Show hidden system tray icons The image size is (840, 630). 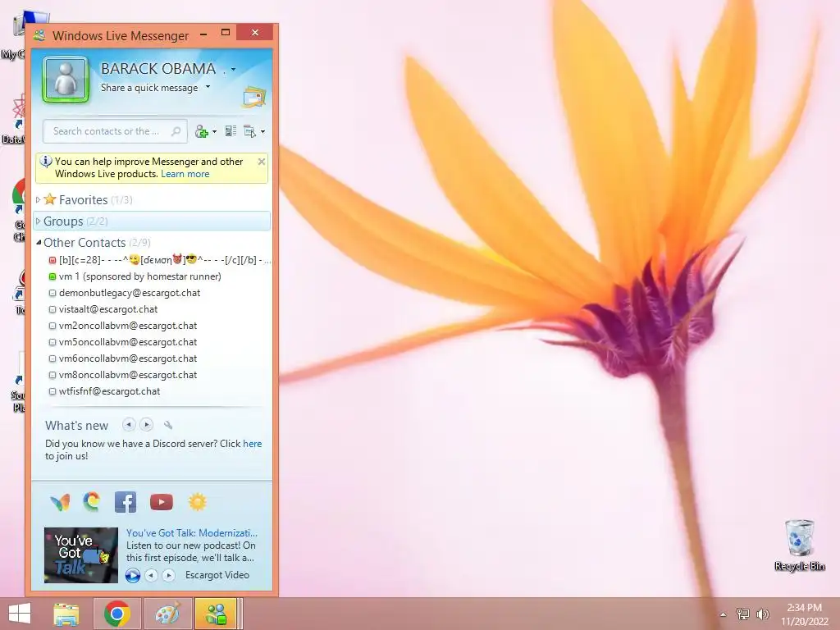pyautogui.click(x=724, y=614)
